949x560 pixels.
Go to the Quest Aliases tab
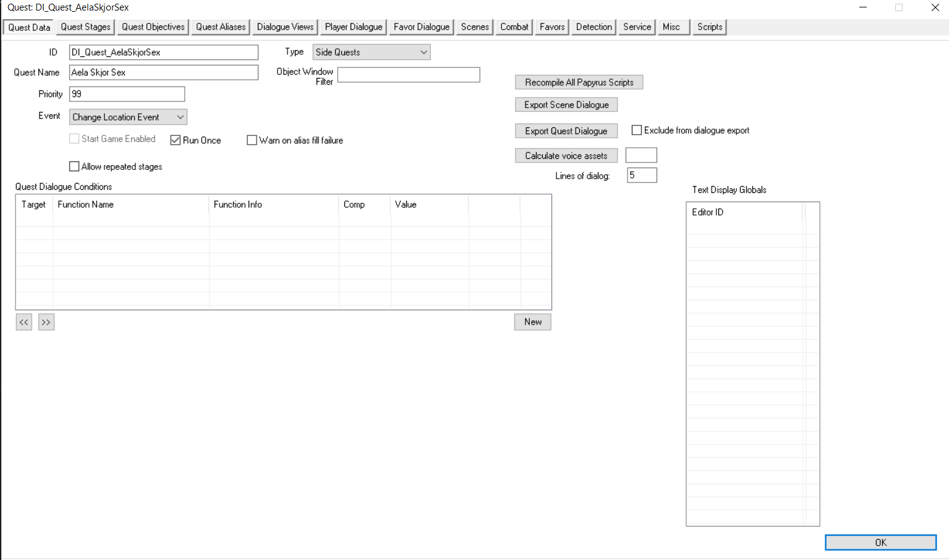coord(221,27)
